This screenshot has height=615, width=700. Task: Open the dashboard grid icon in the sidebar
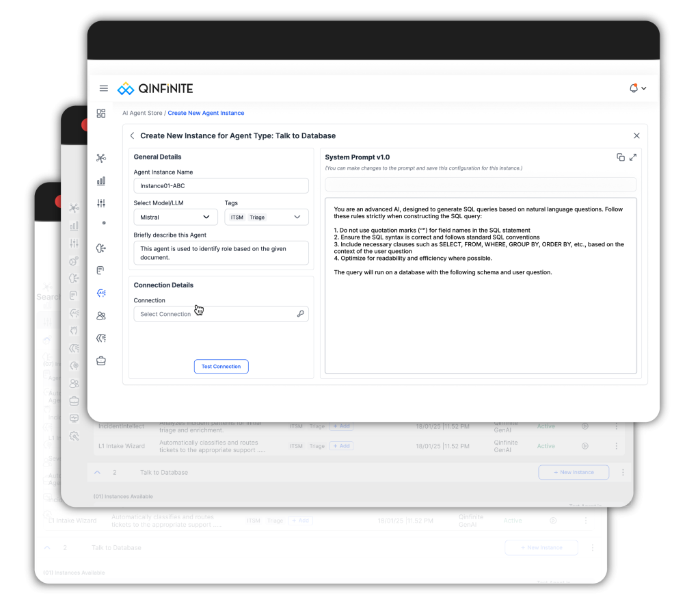(x=101, y=113)
